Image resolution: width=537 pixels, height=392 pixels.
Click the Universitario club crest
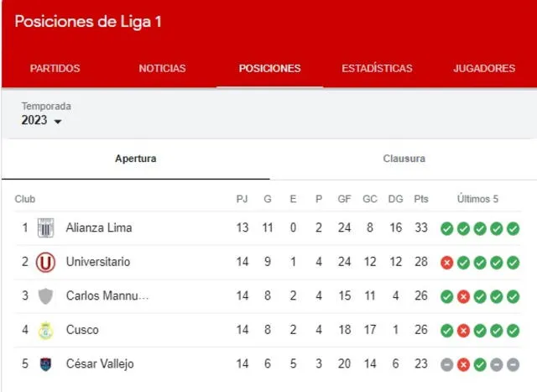click(45, 262)
